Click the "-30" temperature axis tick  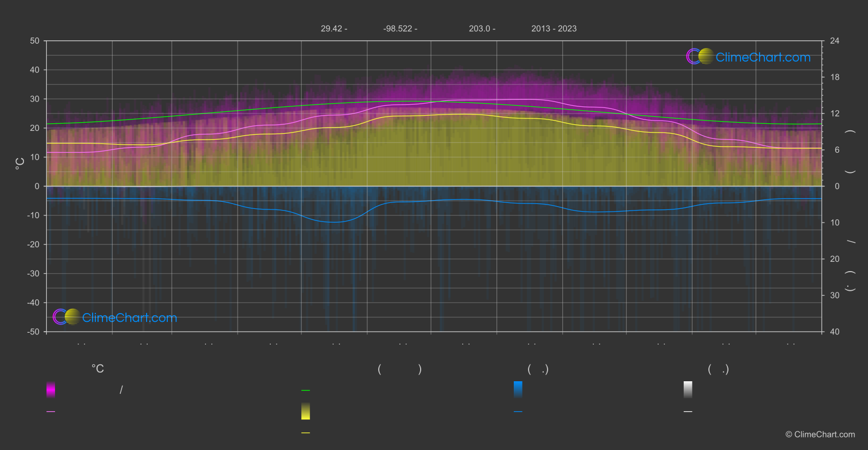[33, 273]
